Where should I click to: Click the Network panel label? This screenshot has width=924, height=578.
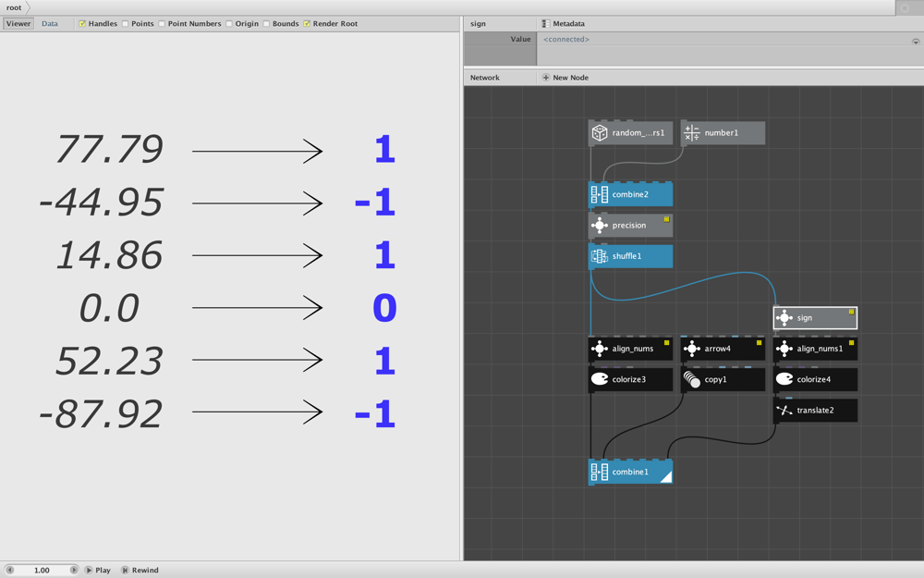click(484, 78)
